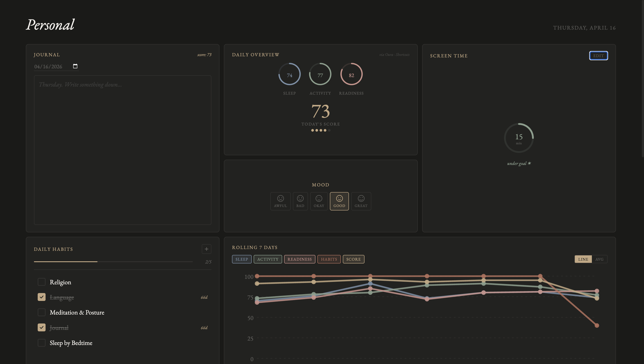Check the Religion habit
The image size is (644, 364).
[41, 282]
